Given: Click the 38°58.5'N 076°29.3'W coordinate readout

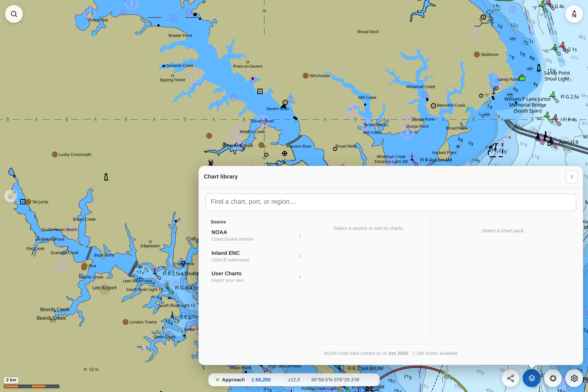Looking at the screenshot, I should [x=335, y=380].
